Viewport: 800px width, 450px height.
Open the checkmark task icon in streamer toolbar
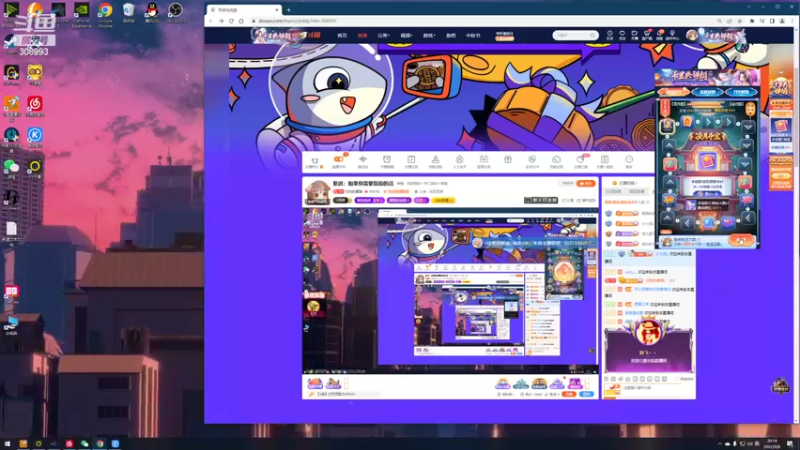411,160
